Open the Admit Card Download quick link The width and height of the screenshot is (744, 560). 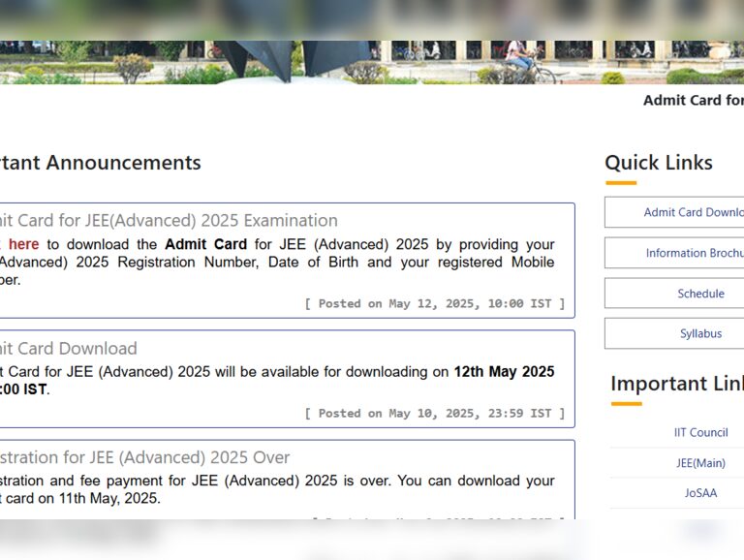point(674,212)
